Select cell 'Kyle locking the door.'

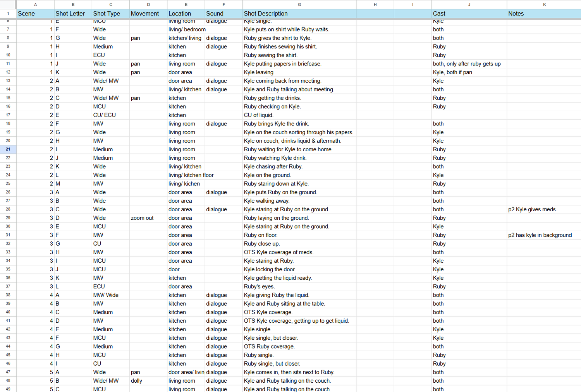pyautogui.click(x=299, y=269)
